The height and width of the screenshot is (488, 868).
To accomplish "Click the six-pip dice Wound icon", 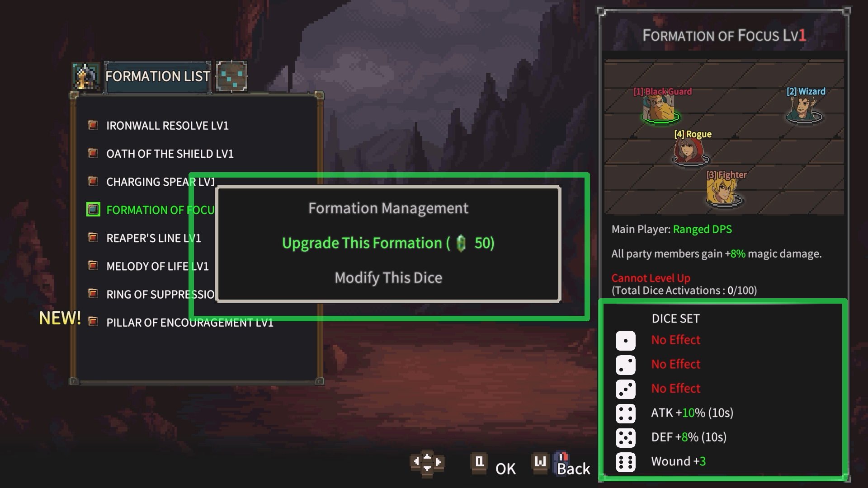I will pos(626,462).
